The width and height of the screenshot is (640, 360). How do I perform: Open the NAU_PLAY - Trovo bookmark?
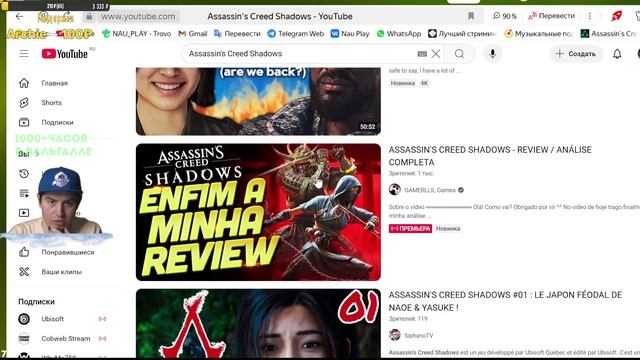coord(136,33)
